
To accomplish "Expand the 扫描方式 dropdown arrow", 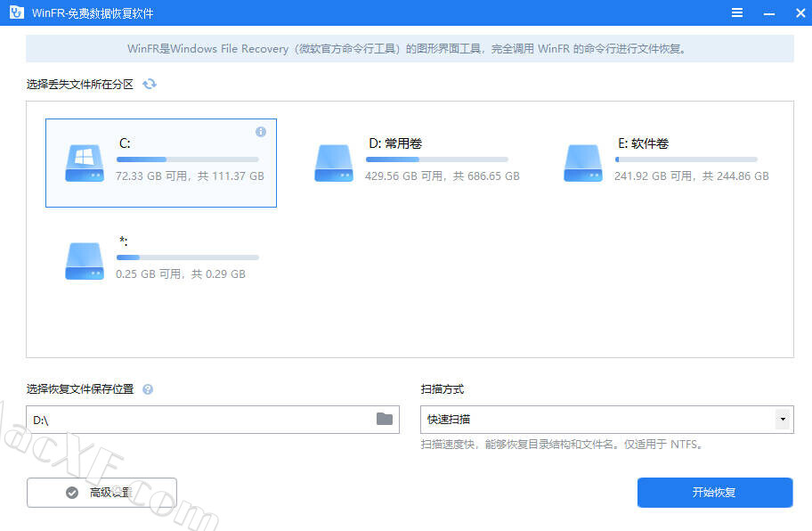I will pos(783,419).
